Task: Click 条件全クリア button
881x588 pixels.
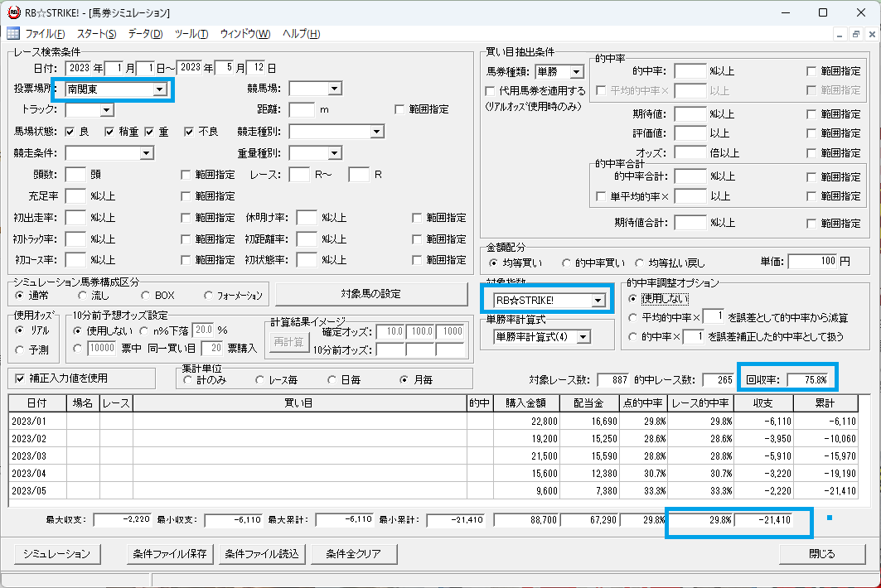Action: [x=353, y=554]
